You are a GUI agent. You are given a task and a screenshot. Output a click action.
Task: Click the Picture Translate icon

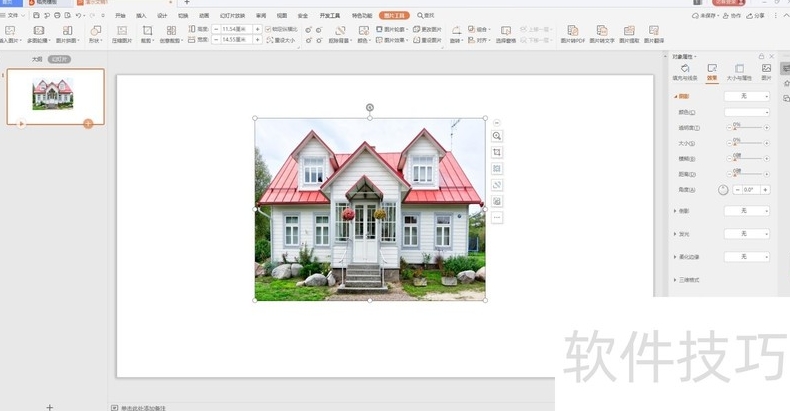tap(653, 31)
